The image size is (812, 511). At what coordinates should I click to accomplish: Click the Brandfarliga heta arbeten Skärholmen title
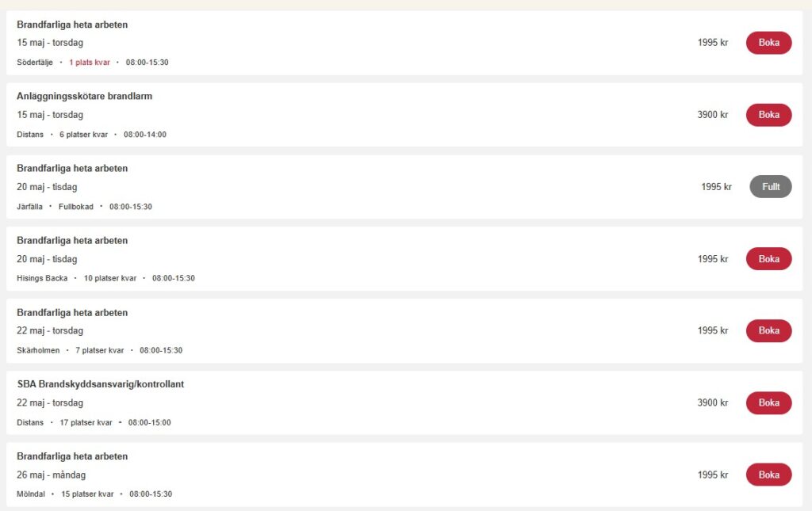pyautogui.click(x=72, y=312)
